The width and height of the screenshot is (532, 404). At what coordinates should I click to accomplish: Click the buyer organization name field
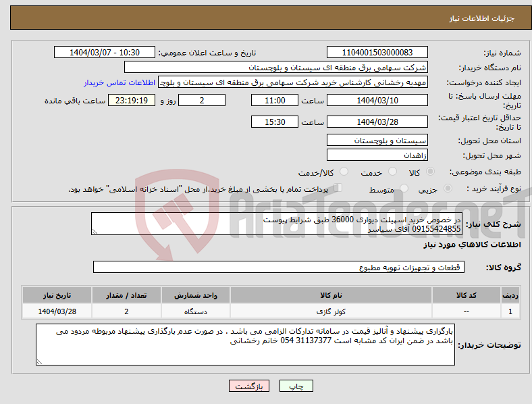click(276, 67)
